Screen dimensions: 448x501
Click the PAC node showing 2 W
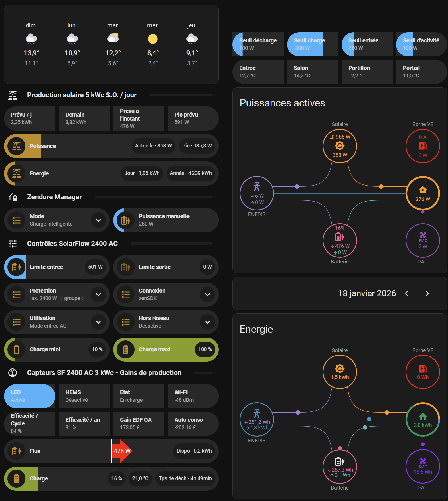click(423, 240)
